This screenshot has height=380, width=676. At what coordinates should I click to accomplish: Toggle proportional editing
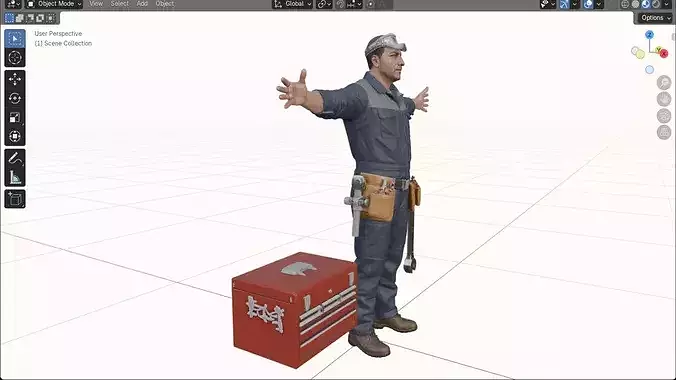point(370,4)
